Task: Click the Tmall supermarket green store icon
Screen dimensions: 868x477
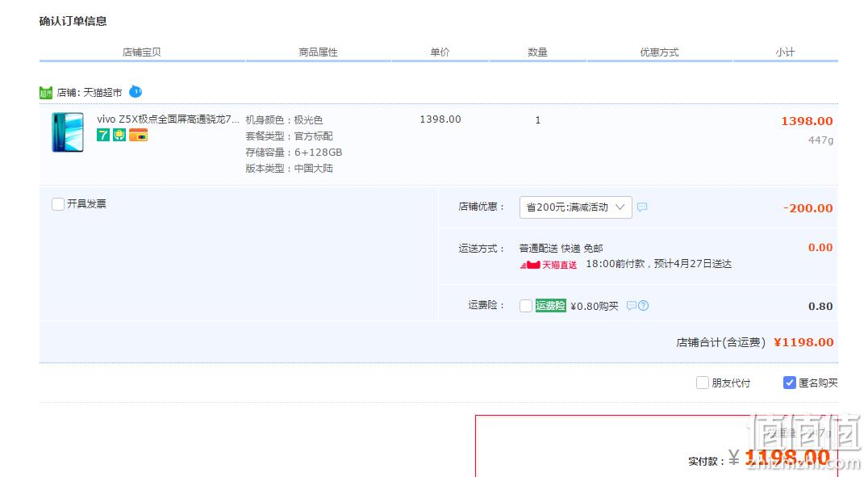Action: [46, 93]
